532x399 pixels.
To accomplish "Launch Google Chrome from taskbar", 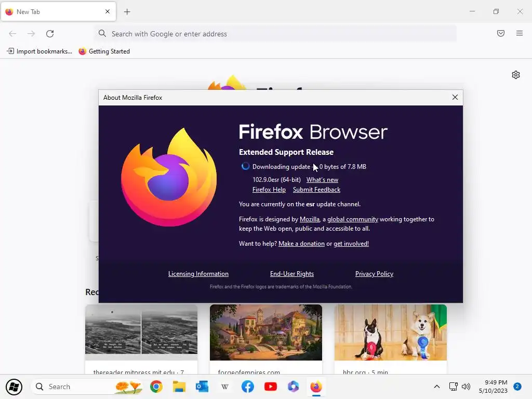I will [x=156, y=387].
